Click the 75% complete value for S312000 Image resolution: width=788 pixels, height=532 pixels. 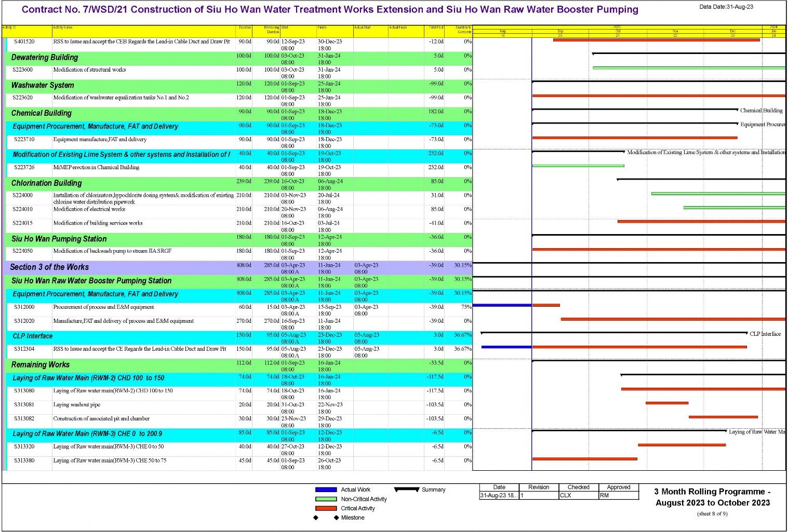[466, 307]
